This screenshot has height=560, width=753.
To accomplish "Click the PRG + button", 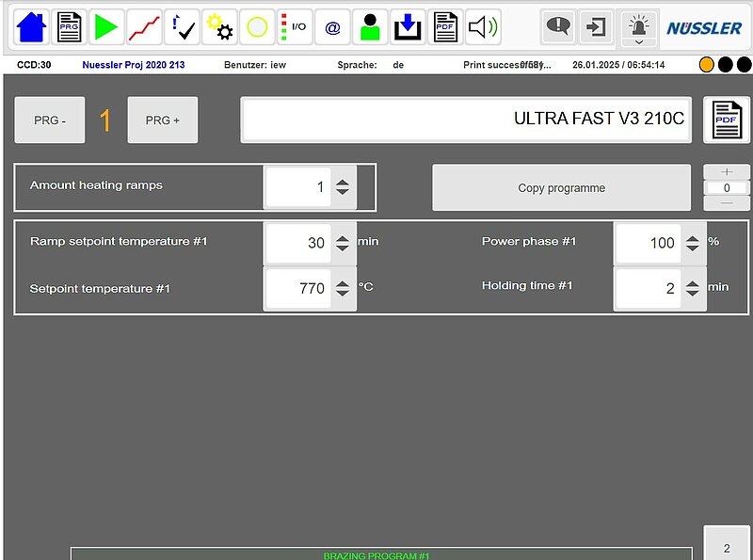I will point(163,120).
